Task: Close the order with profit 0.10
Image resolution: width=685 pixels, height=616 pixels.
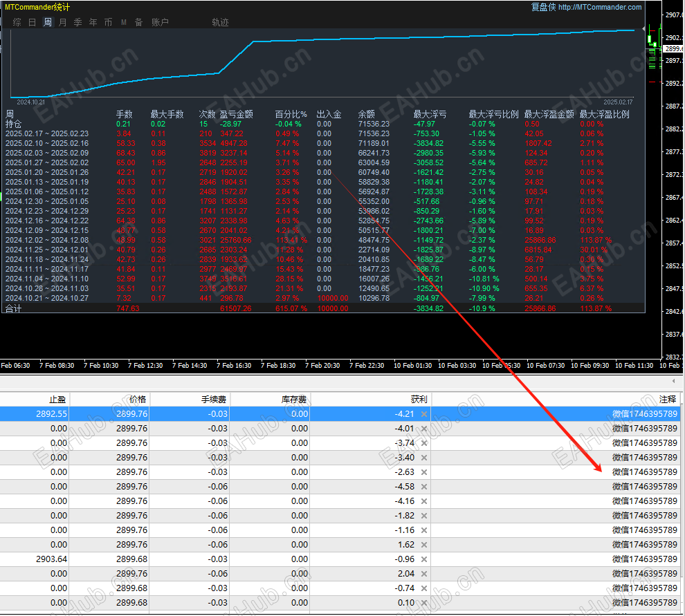Action: pyautogui.click(x=423, y=602)
